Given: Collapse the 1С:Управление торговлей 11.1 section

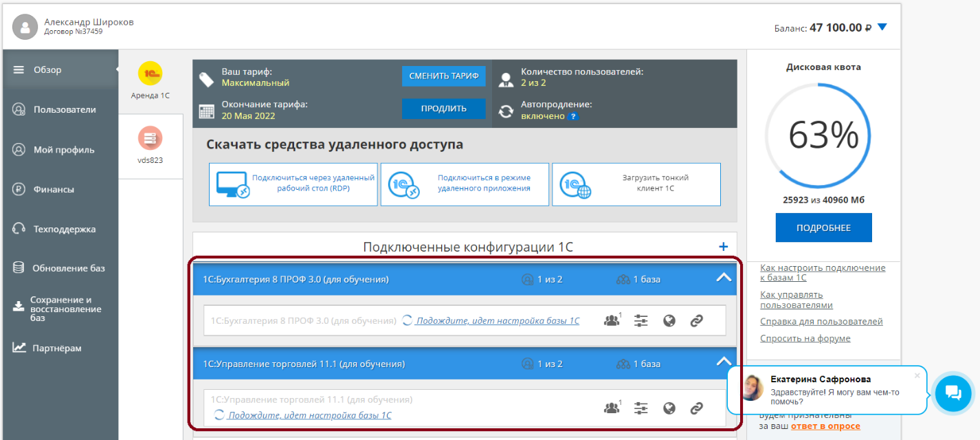Looking at the screenshot, I should (723, 362).
